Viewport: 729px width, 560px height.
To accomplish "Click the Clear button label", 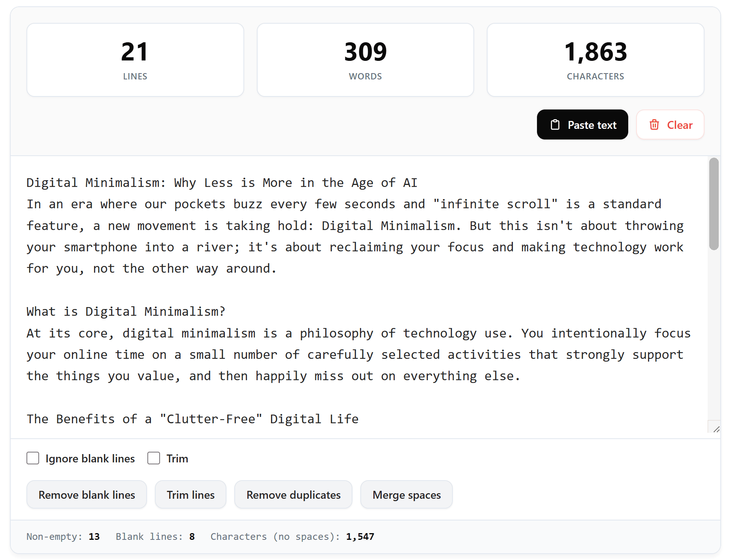I will [680, 125].
